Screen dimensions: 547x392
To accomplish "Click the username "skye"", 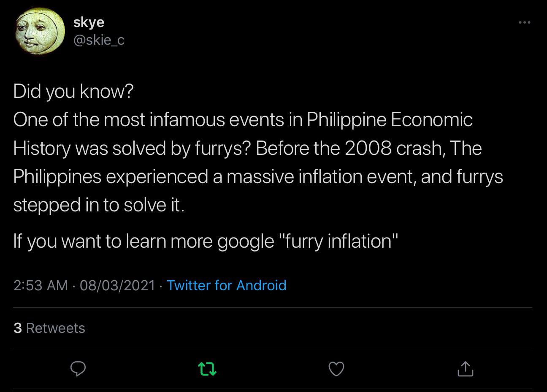I will coord(89,22).
